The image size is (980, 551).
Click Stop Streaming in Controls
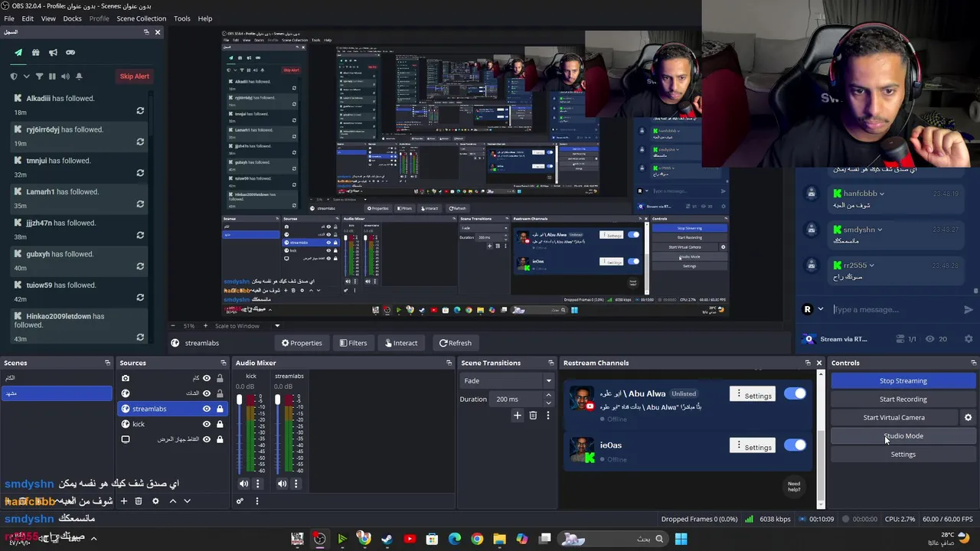(x=903, y=381)
